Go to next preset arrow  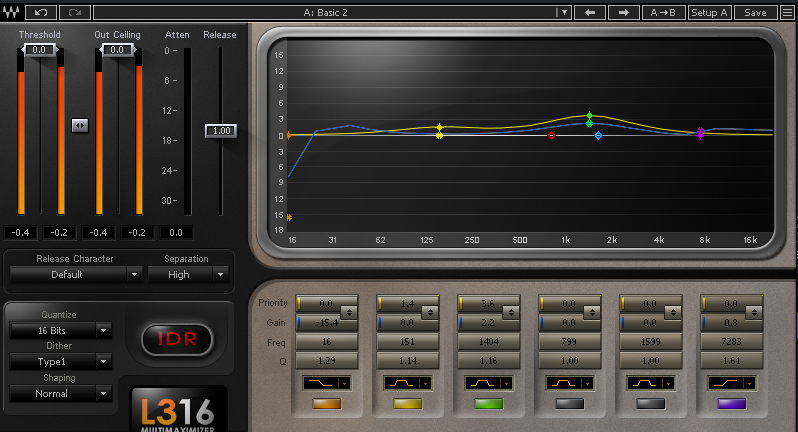623,12
